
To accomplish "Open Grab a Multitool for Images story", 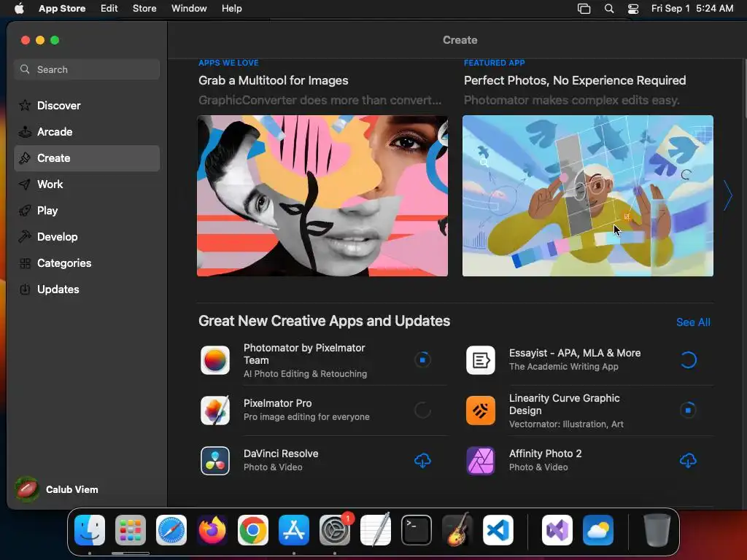I will 274,80.
